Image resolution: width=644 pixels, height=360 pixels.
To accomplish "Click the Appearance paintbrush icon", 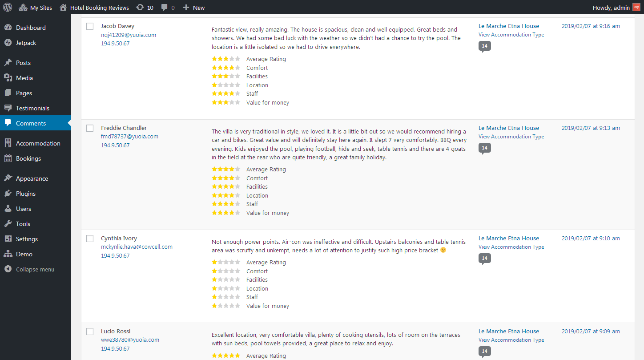I will 8,178.
